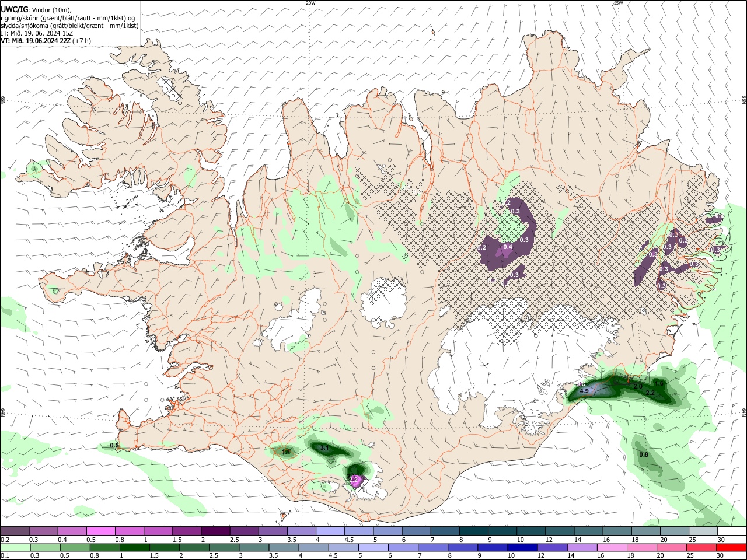Screen dimensions: 747x560
Task: Click the lavender upper swatch labelled 4
Action: click(x=330, y=531)
